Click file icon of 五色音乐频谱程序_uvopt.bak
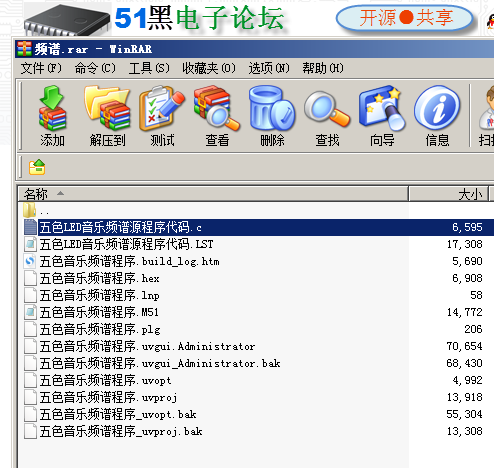 pyautogui.click(x=30, y=414)
